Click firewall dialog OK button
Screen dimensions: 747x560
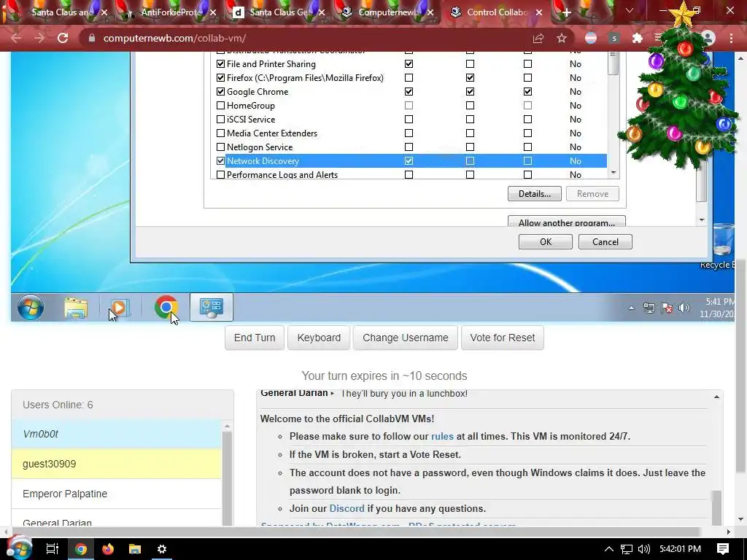pos(546,242)
